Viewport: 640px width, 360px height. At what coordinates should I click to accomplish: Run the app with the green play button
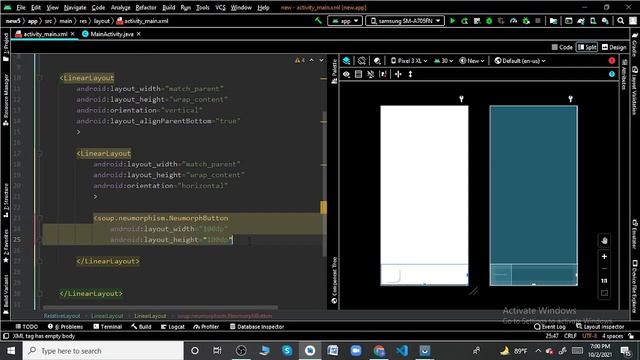[x=452, y=21]
